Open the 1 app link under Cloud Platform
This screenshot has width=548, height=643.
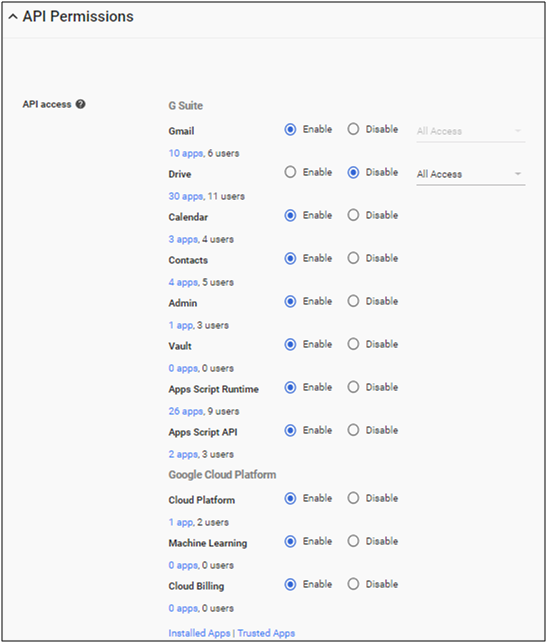click(181, 522)
